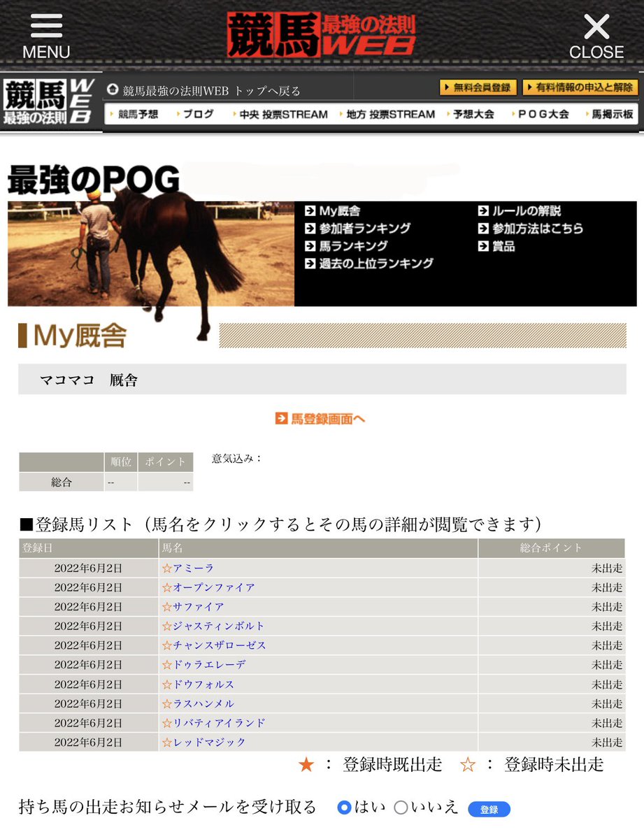Click the ポイント header in summary table
The height and width of the screenshot is (839, 644).
tap(166, 462)
